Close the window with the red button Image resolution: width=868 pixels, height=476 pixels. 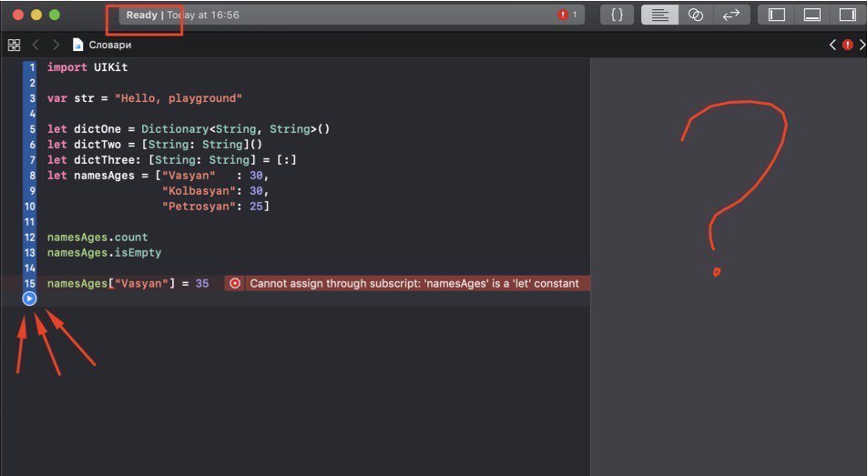pyautogui.click(x=18, y=15)
